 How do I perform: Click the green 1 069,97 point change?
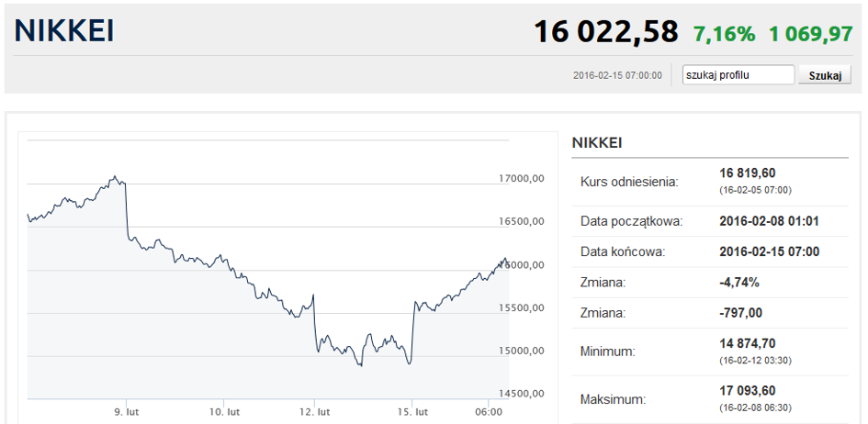[x=811, y=34]
